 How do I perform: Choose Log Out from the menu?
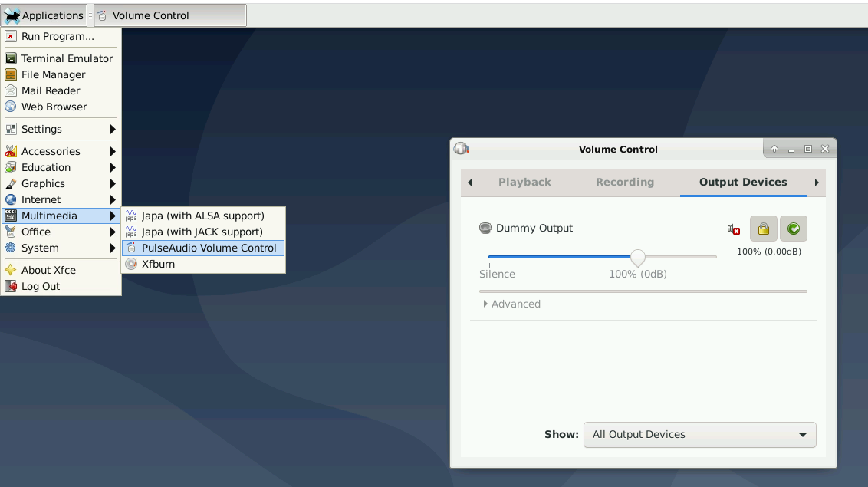pyautogui.click(x=61, y=286)
